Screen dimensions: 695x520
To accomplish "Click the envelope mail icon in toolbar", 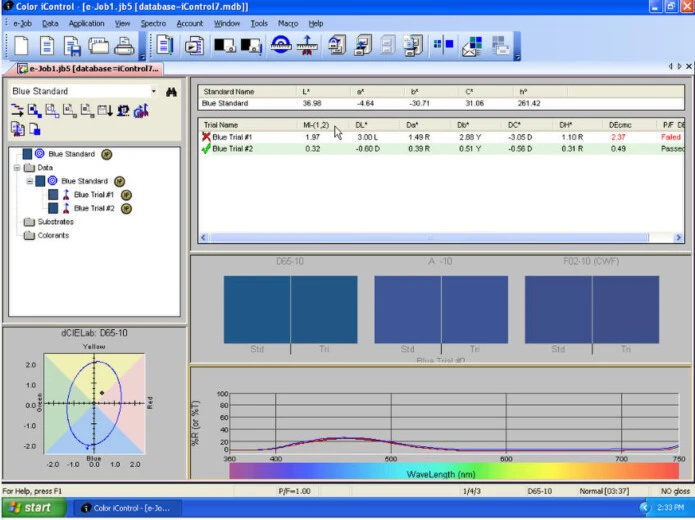I will [x=471, y=45].
